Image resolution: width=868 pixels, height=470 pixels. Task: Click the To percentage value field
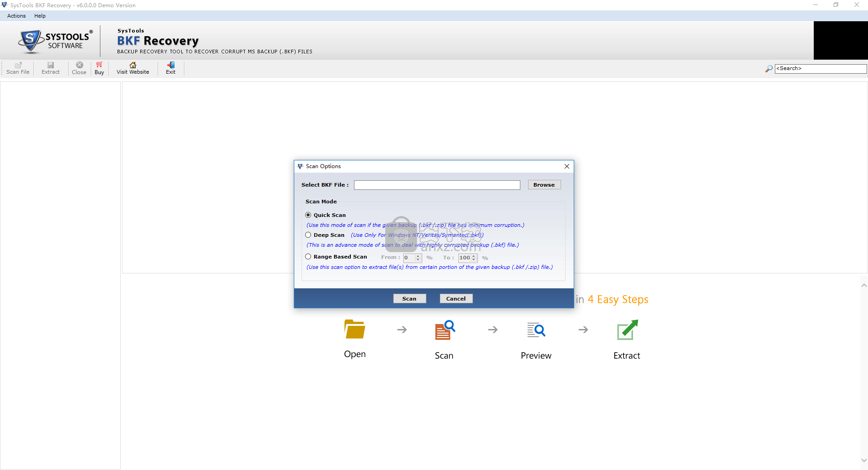click(x=465, y=258)
